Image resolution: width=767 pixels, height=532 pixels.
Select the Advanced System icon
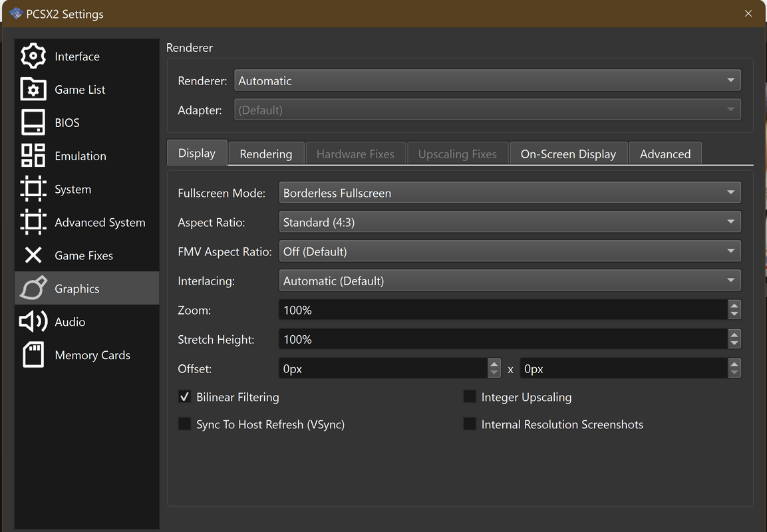33,222
